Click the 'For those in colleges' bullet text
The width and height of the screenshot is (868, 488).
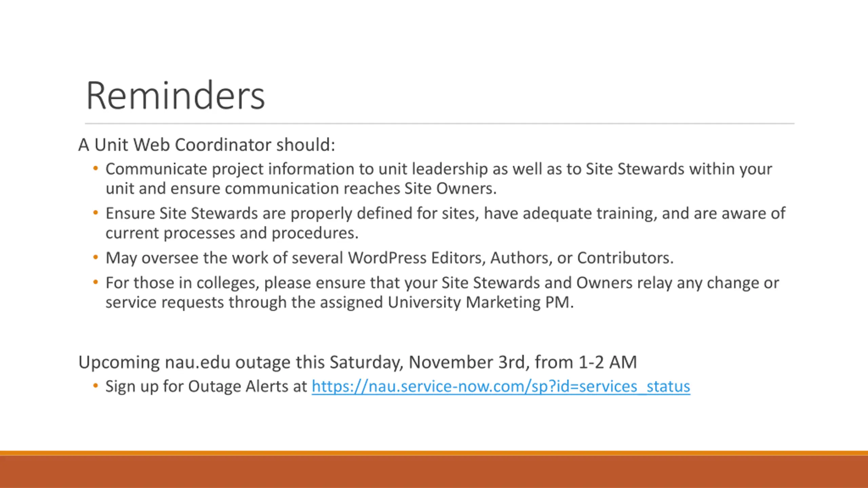[442, 292]
